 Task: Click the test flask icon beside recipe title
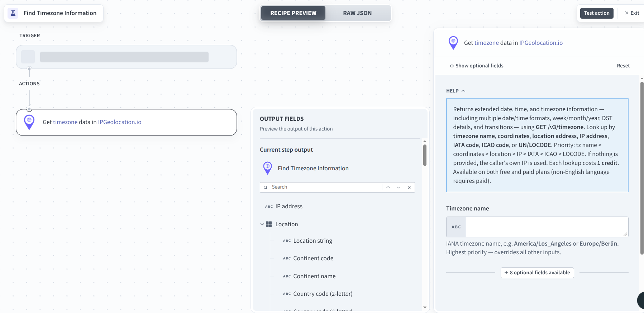[13, 13]
